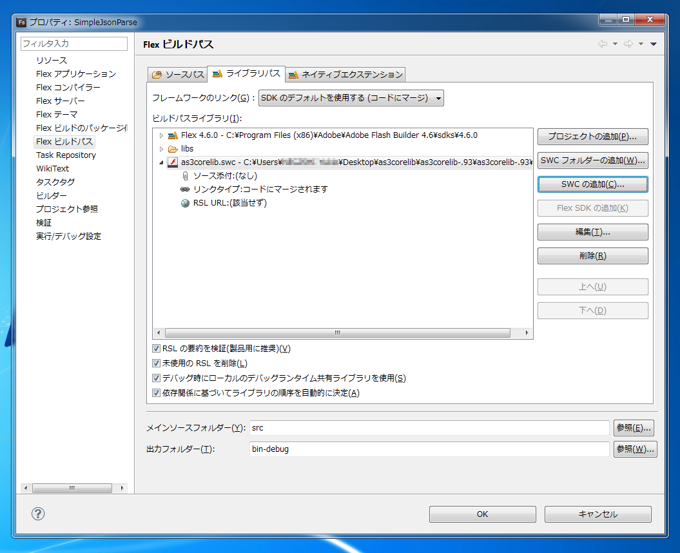Select プロジェクト参照 in the sidebar
The width and height of the screenshot is (680, 553).
(x=67, y=209)
